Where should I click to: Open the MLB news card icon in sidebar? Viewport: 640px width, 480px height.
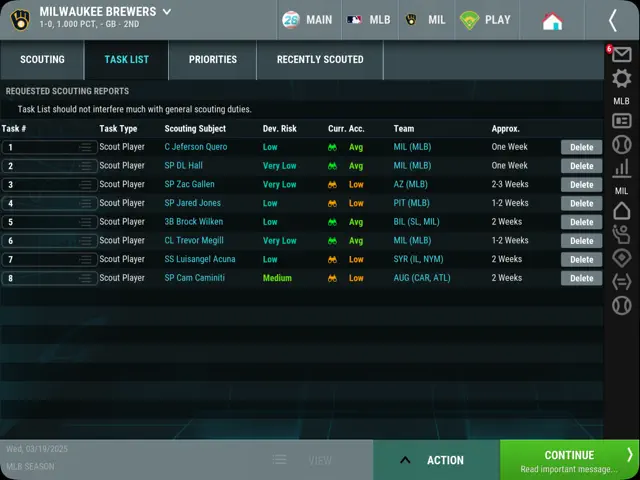(621, 121)
